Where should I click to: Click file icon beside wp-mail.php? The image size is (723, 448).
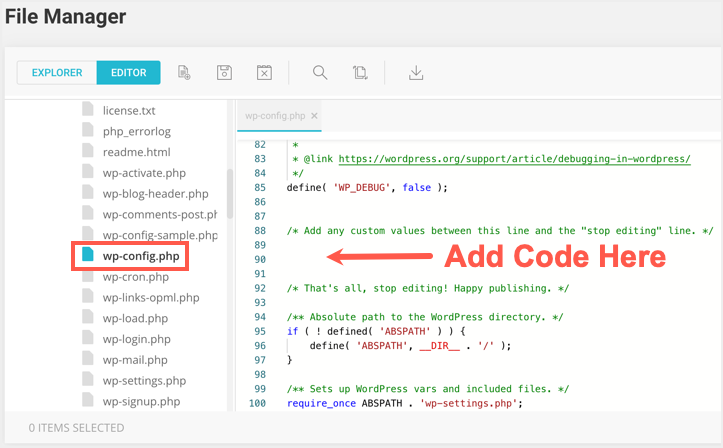[88, 358]
